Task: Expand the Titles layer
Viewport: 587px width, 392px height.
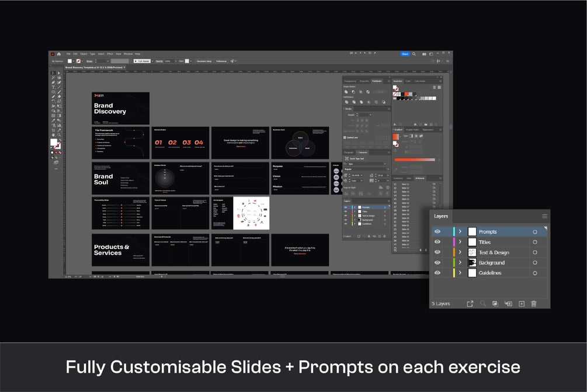Action: [460, 242]
